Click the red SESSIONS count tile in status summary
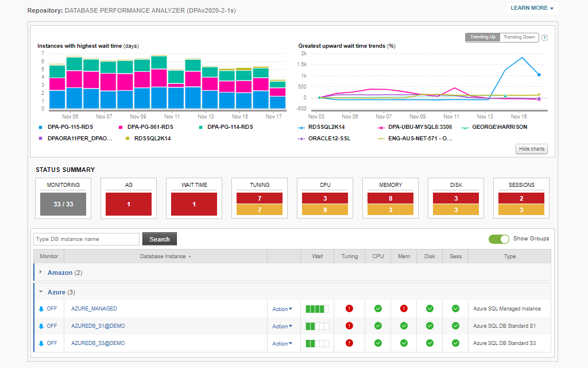588x368 pixels. [x=520, y=198]
